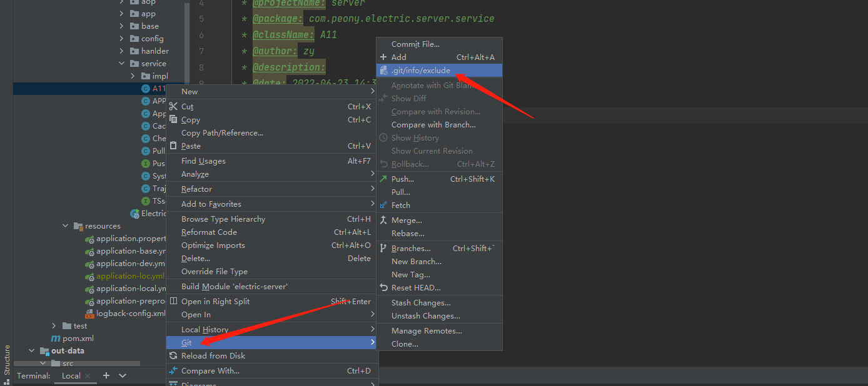Choose Commit File... in Git submenu
The image size is (868, 386).
coord(439,44)
